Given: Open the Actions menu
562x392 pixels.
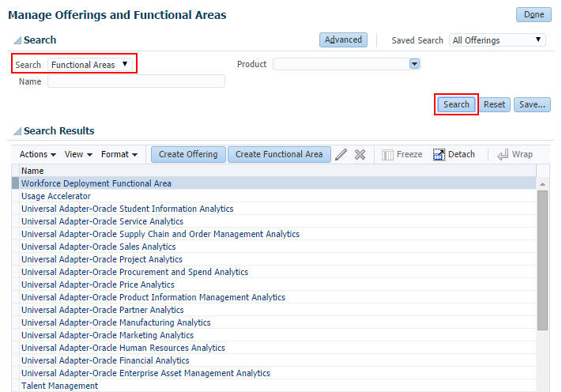Looking at the screenshot, I should pos(38,155).
